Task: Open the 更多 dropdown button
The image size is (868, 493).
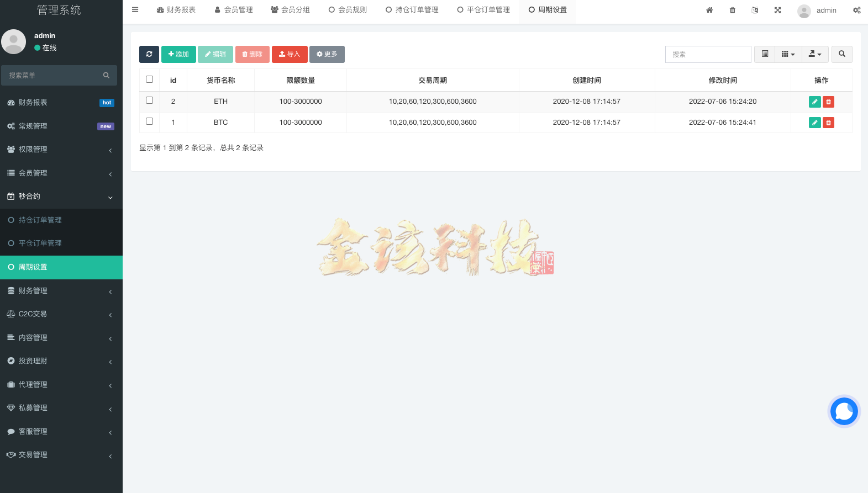Action: coord(327,54)
